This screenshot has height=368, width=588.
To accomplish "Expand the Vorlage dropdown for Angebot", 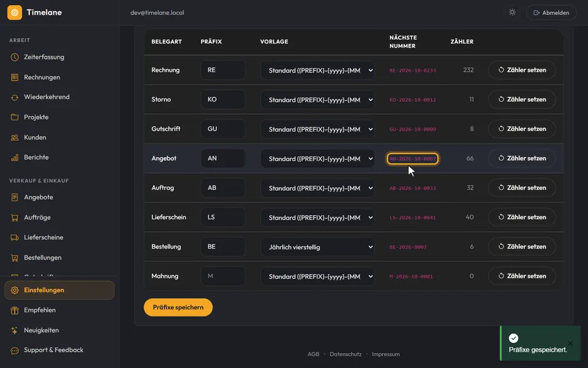I will pyautogui.click(x=318, y=158).
